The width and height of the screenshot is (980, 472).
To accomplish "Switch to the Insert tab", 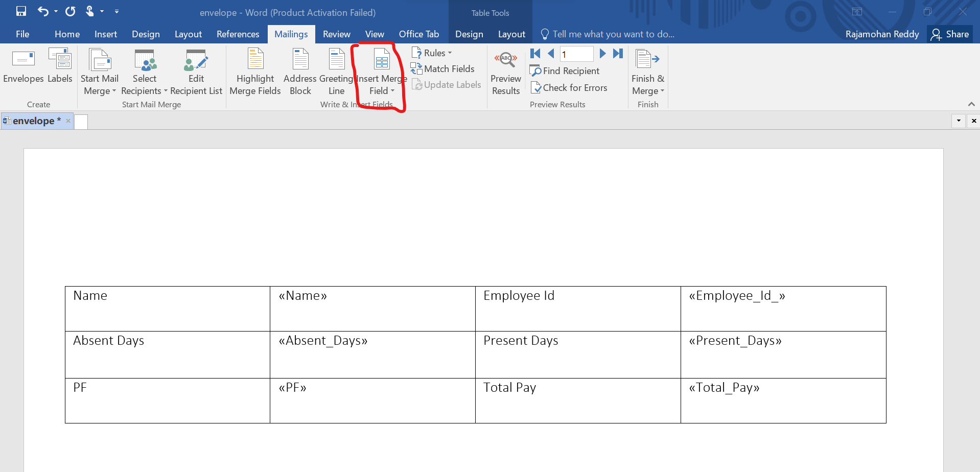I will [106, 34].
